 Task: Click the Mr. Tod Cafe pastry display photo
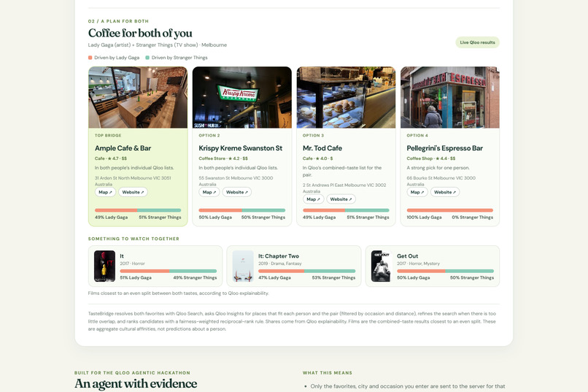[346, 98]
